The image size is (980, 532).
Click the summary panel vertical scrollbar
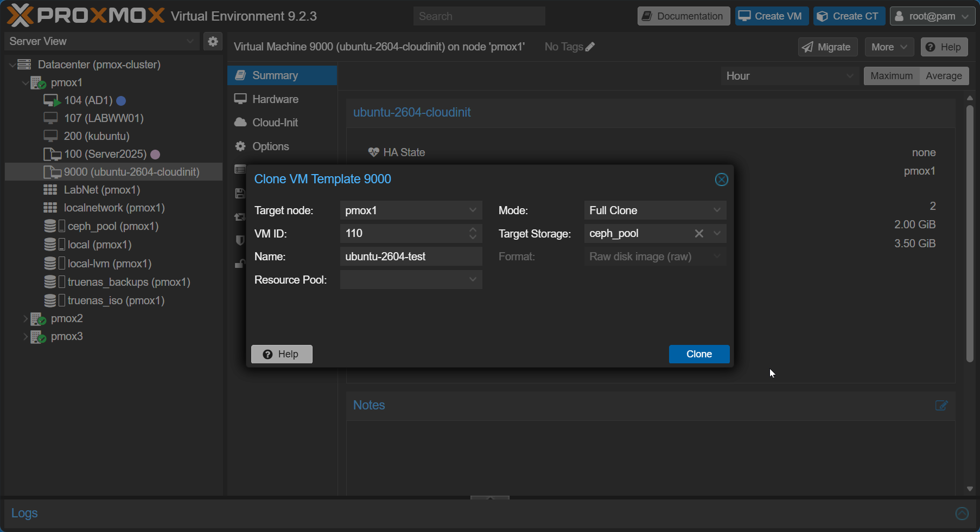pyautogui.click(x=970, y=233)
